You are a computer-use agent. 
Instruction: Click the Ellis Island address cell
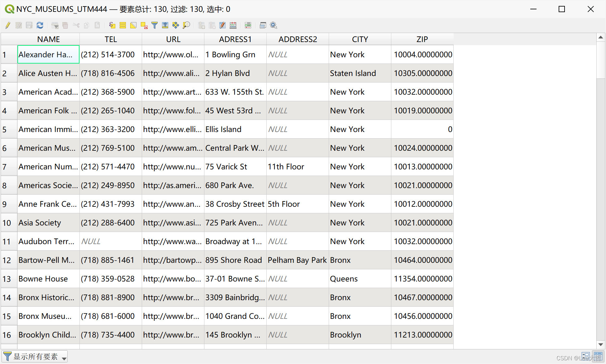pos(235,129)
